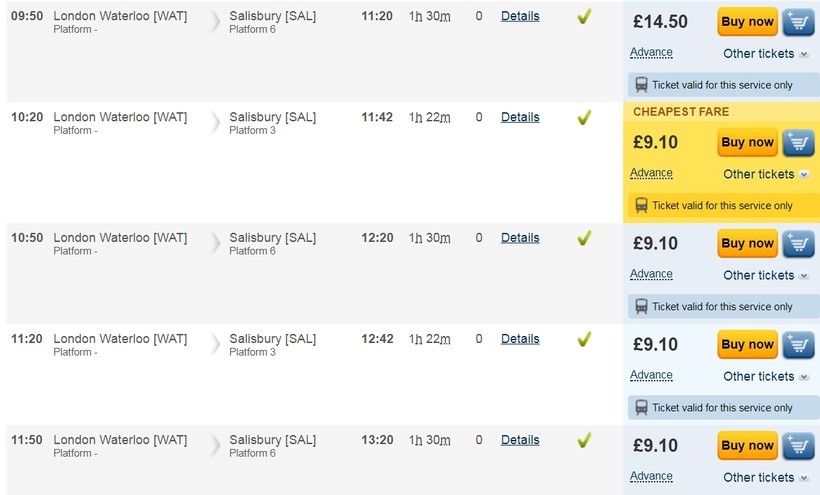Add the 11:50 train to basket
Screen dimensions: 820x495
pos(798,446)
